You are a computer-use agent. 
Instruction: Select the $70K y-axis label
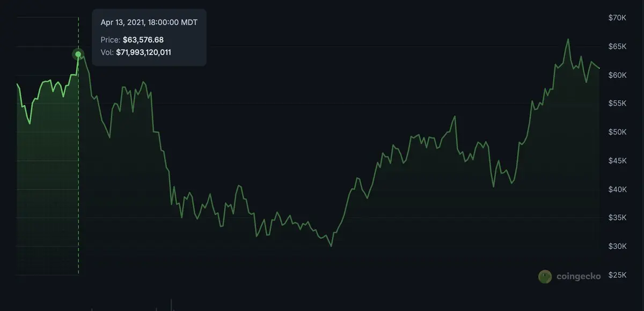617,18
